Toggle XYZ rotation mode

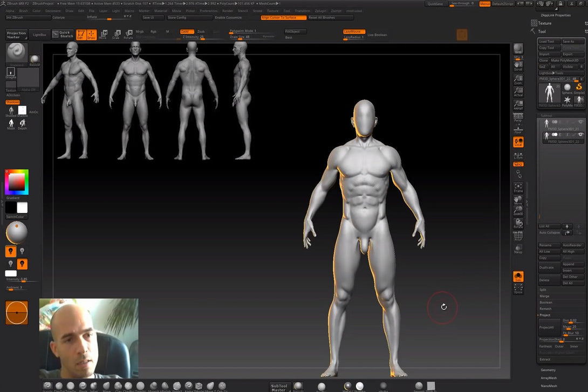tap(518, 164)
